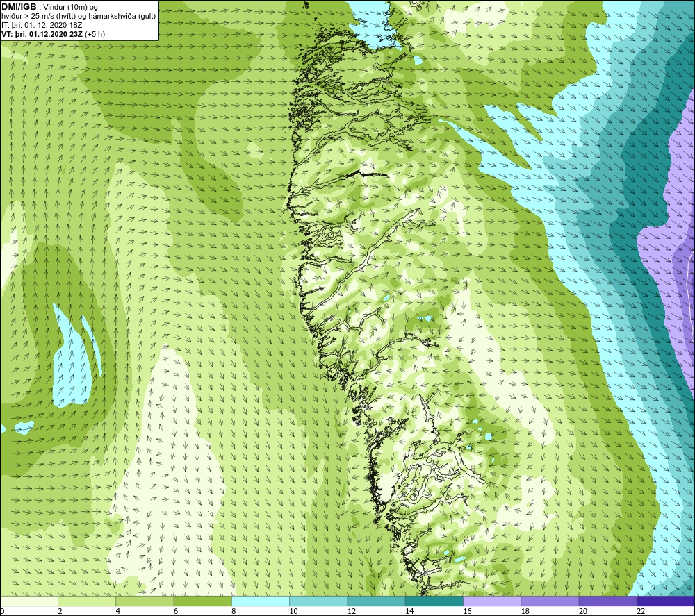Click the '8' scale label
The image size is (695, 616).
[x=234, y=612]
